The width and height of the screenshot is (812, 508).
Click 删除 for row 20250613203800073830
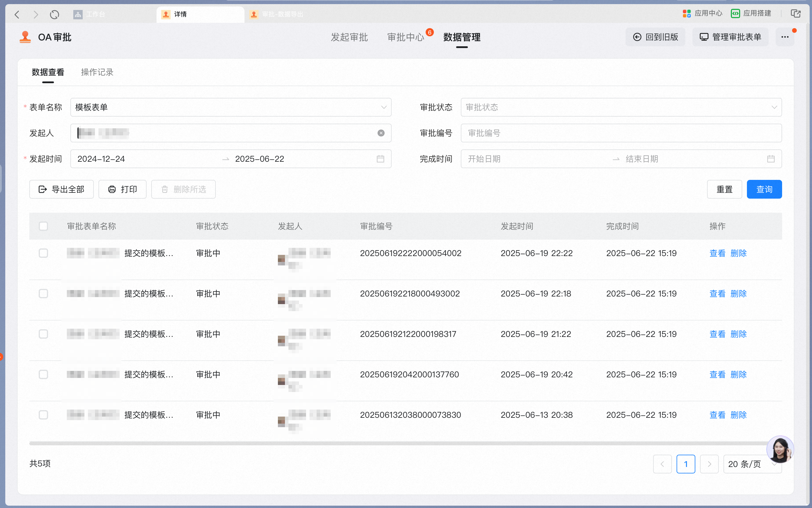click(738, 415)
